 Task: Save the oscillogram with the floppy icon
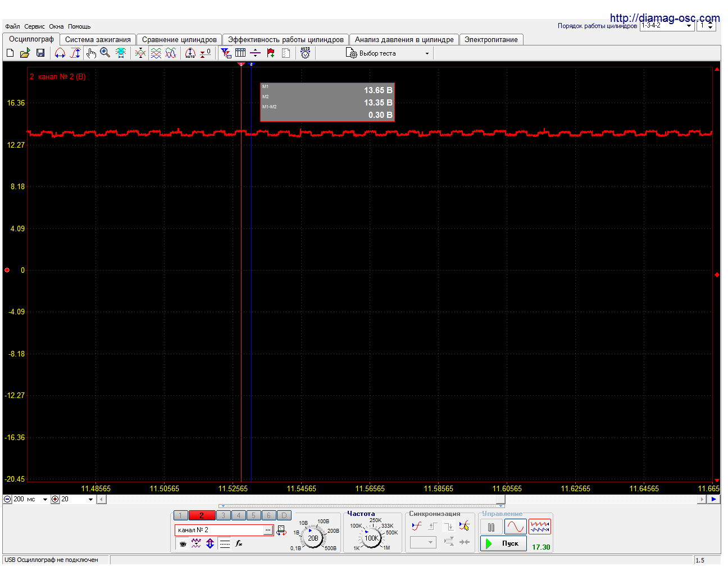click(x=40, y=53)
